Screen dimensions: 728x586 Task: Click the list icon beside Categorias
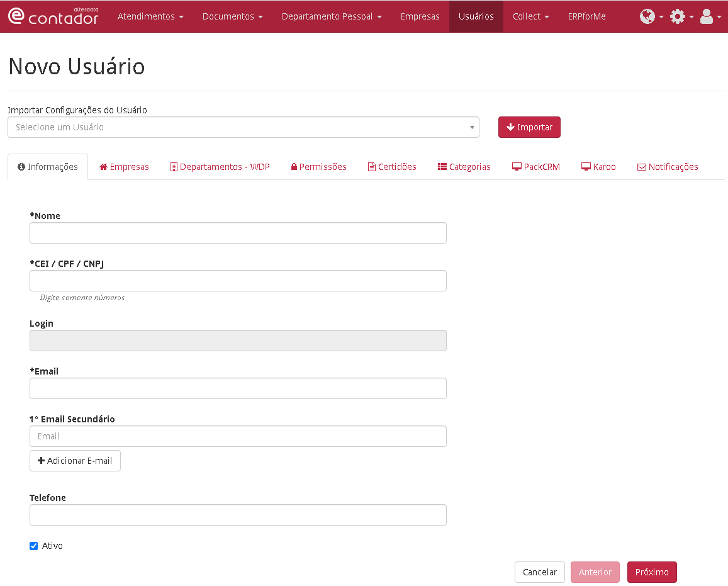pos(442,167)
